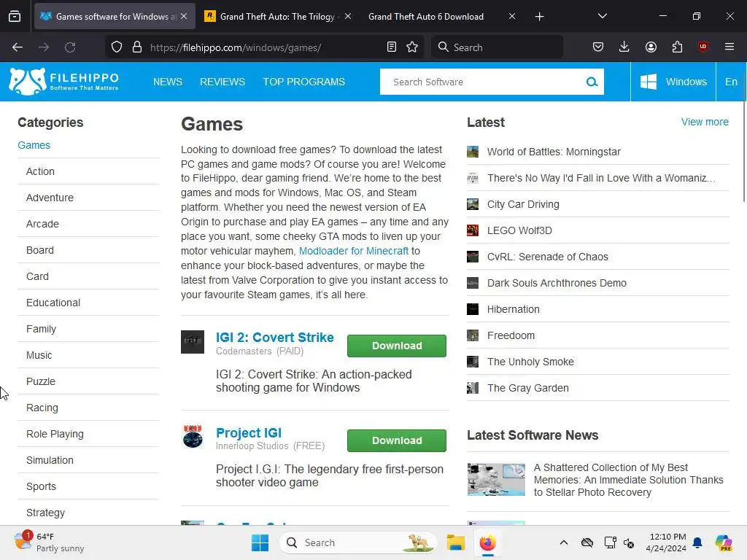Click the FileHippo logo
Screen dimensions: 747x560
click(x=63, y=82)
